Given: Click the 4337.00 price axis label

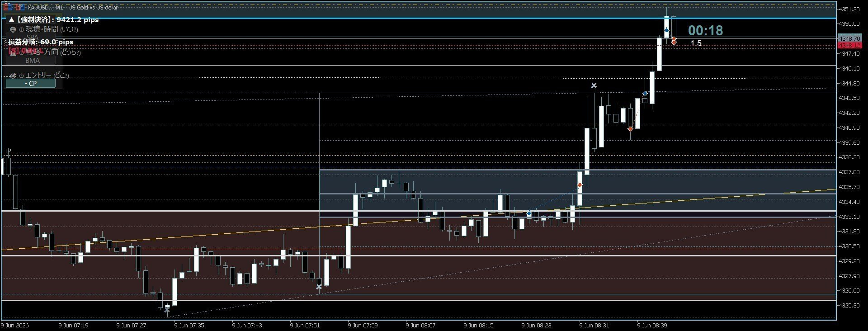Looking at the screenshot, I should pyautogui.click(x=849, y=172).
